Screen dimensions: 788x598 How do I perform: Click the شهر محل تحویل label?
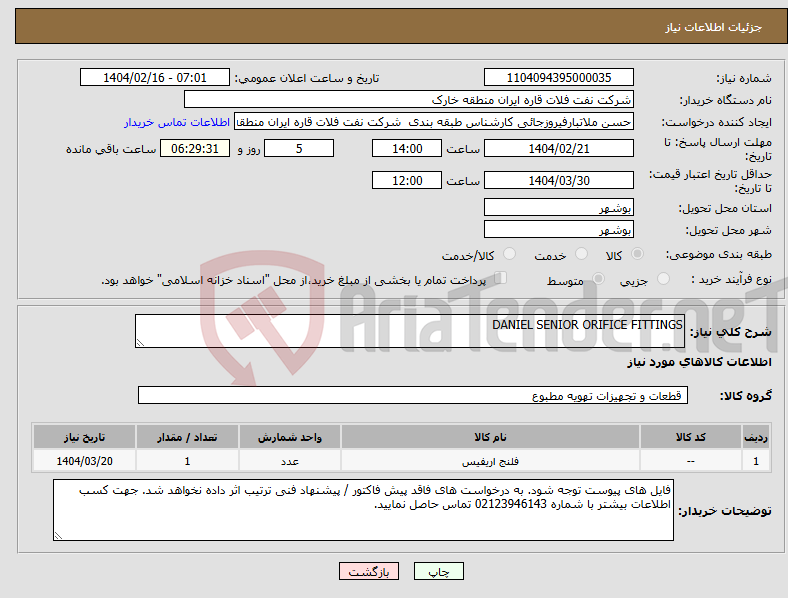click(x=729, y=230)
